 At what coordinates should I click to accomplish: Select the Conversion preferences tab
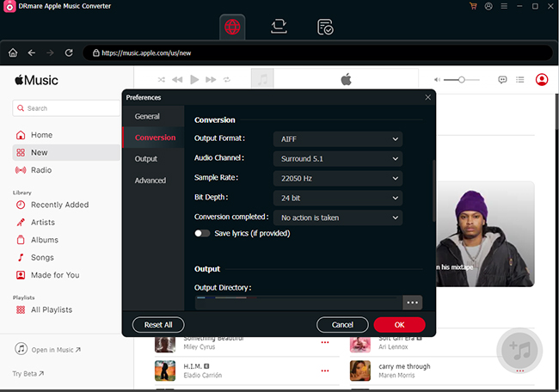[x=153, y=138]
